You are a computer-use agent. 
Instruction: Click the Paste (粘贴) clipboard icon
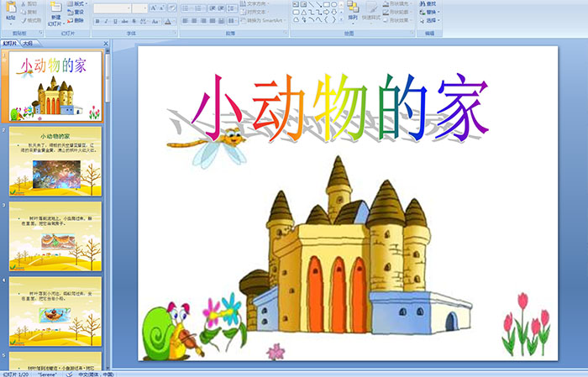coord(11,8)
